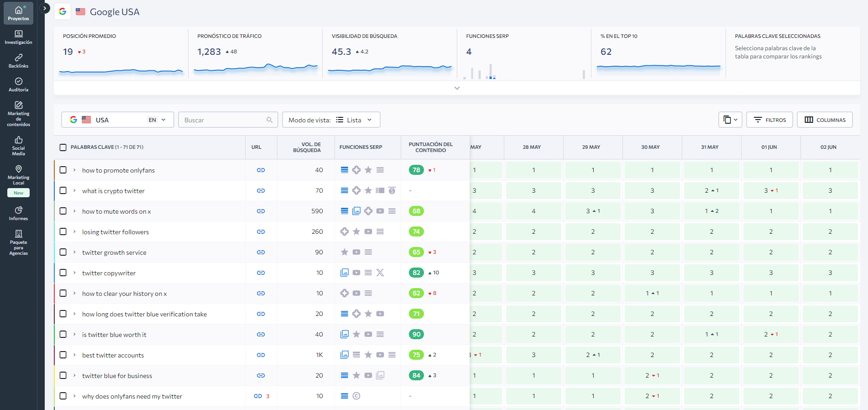Click content score 90 badge
Image resolution: width=868 pixels, height=410 pixels.
[416, 334]
